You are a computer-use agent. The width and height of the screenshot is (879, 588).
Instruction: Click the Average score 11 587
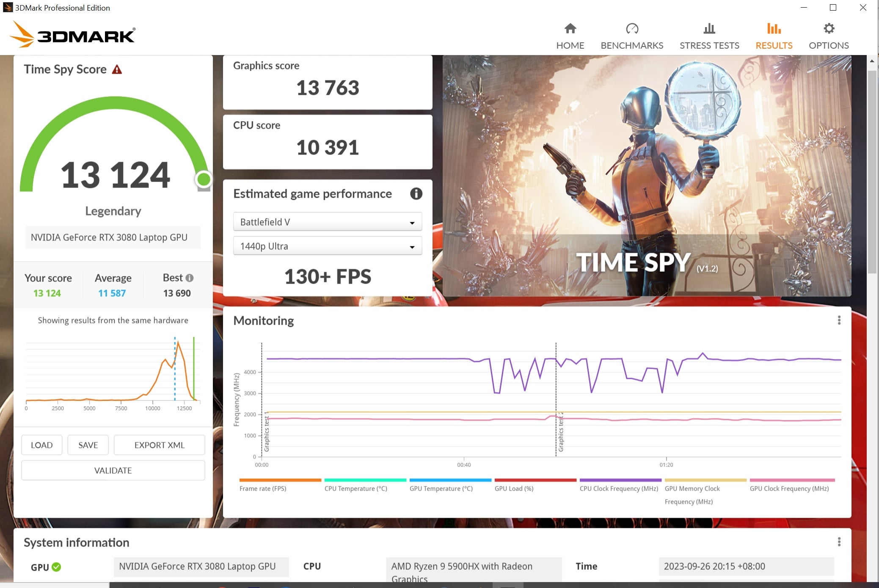coord(112,293)
